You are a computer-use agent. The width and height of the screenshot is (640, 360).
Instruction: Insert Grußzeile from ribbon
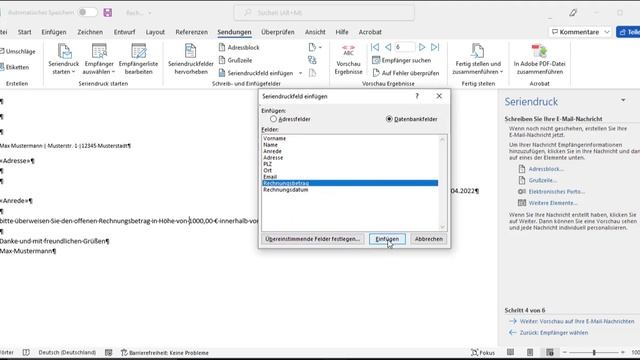point(235,60)
